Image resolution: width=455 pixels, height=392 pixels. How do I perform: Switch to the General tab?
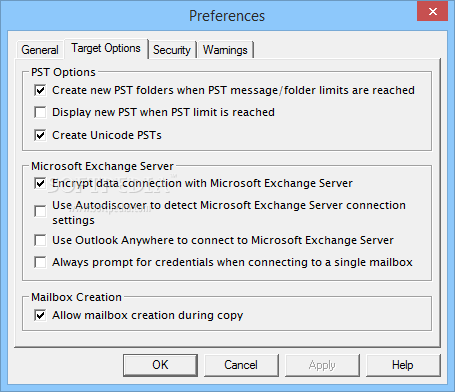[40, 50]
